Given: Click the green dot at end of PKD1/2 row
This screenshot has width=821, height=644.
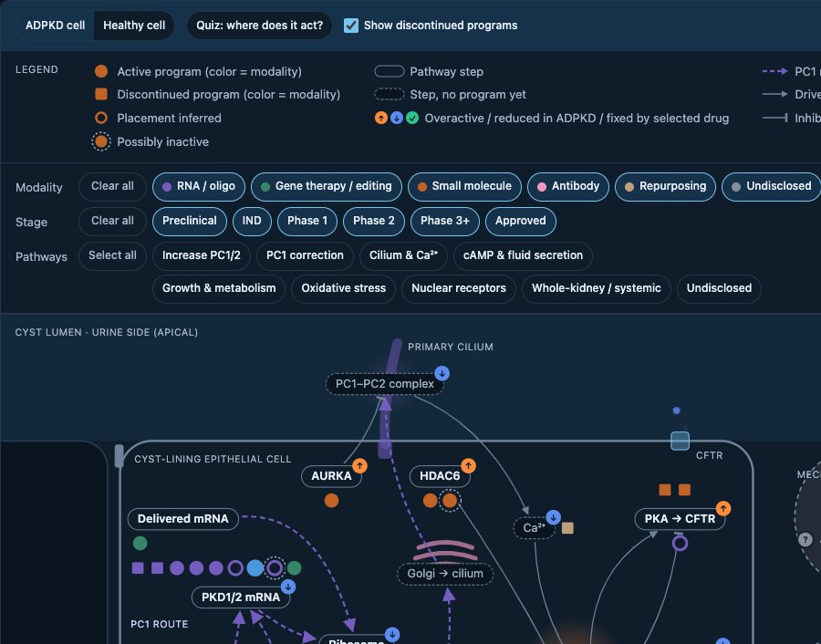Looking at the screenshot, I should click(295, 568).
